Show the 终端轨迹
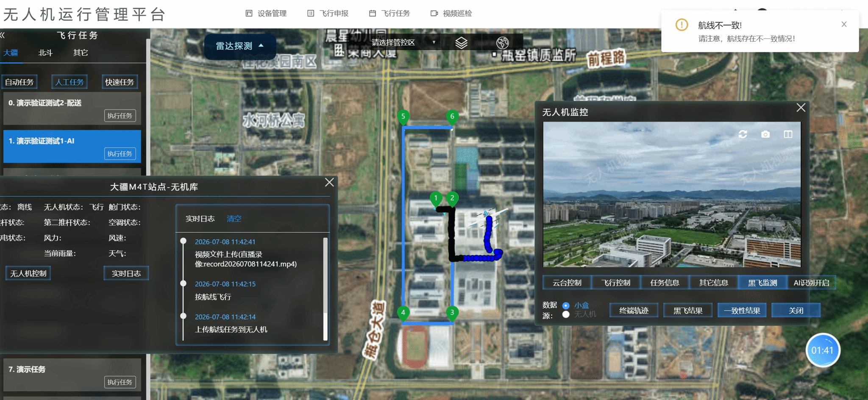This screenshot has height=400, width=868. click(x=634, y=311)
